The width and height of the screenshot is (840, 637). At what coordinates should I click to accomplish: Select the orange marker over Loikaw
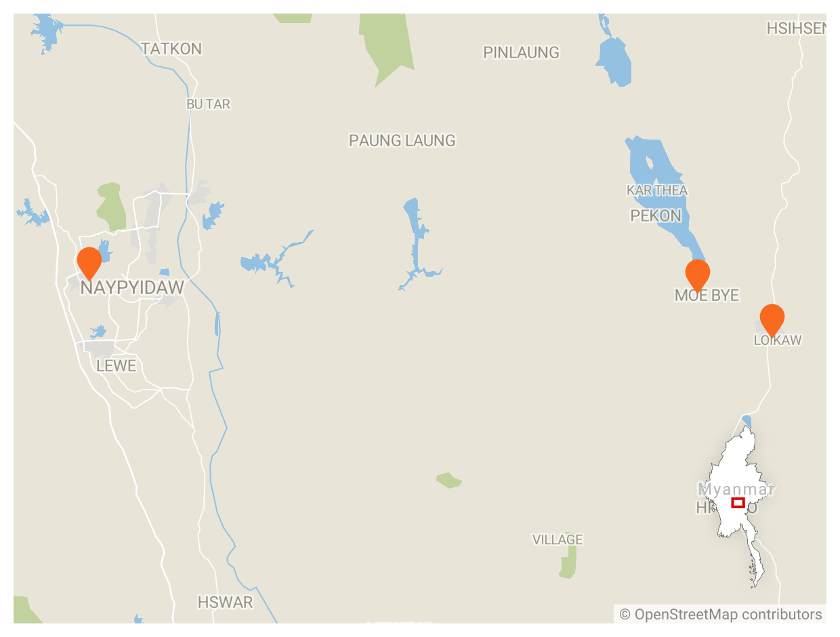coord(772,320)
